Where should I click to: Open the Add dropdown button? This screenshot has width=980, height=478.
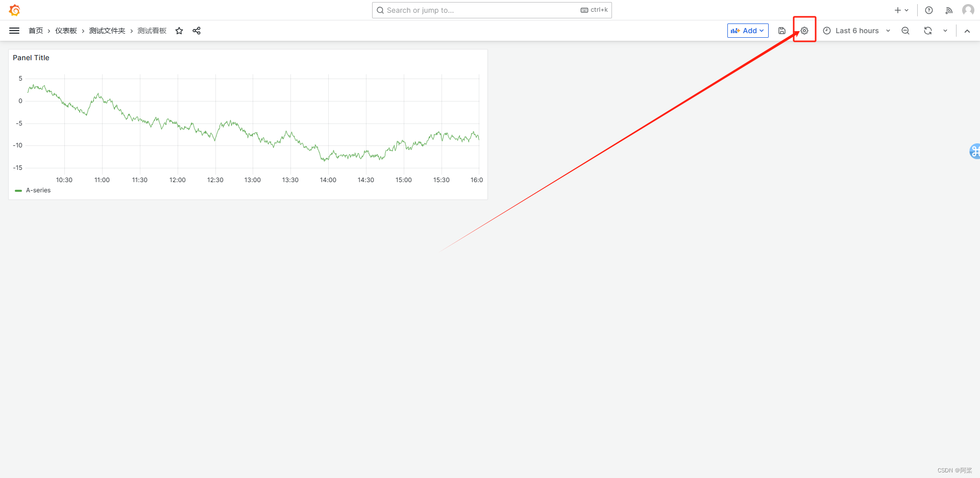click(x=748, y=31)
